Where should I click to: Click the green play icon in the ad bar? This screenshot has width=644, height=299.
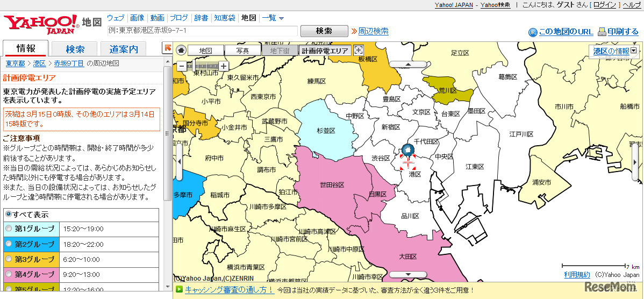point(178,289)
